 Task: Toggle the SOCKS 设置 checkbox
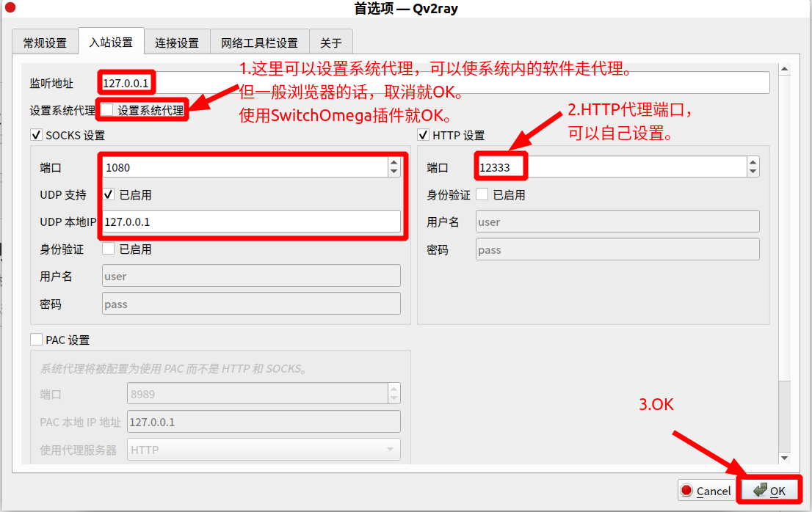tap(36, 135)
